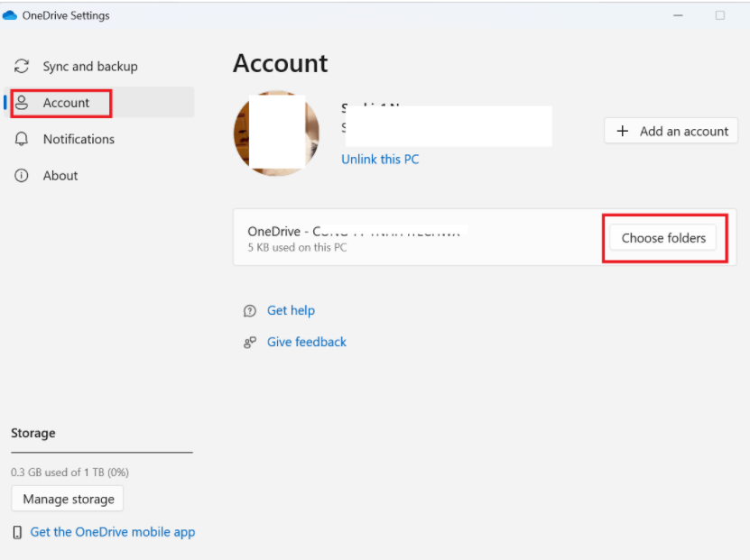This screenshot has width=750, height=560.
Task: Click the OneDrive cloud icon in title bar
Action: click(x=10, y=15)
